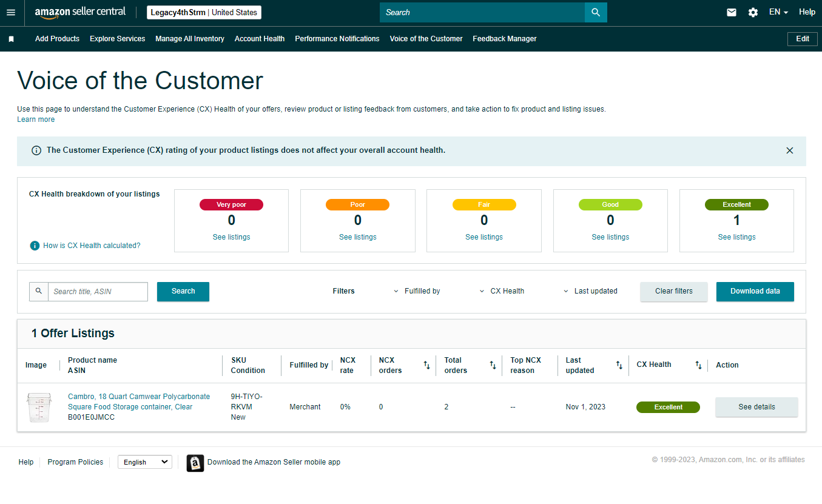The width and height of the screenshot is (822, 504).
Task: Open Manage All Inventory
Action: tap(190, 39)
